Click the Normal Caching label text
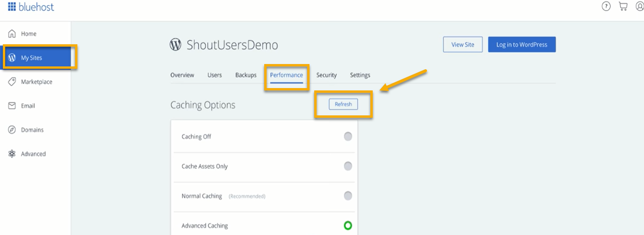This screenshot has height=235, width=644. [x=202, y=196]
